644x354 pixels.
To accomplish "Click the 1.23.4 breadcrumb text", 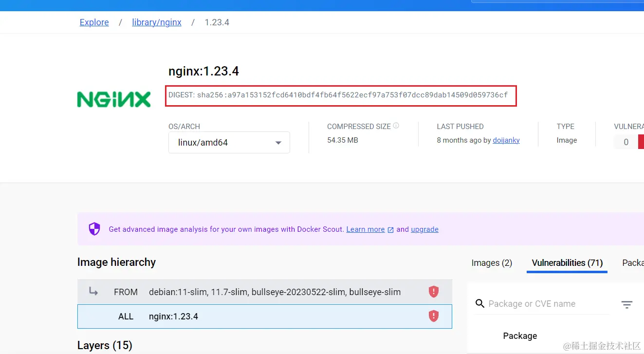I will coord(217,22).
